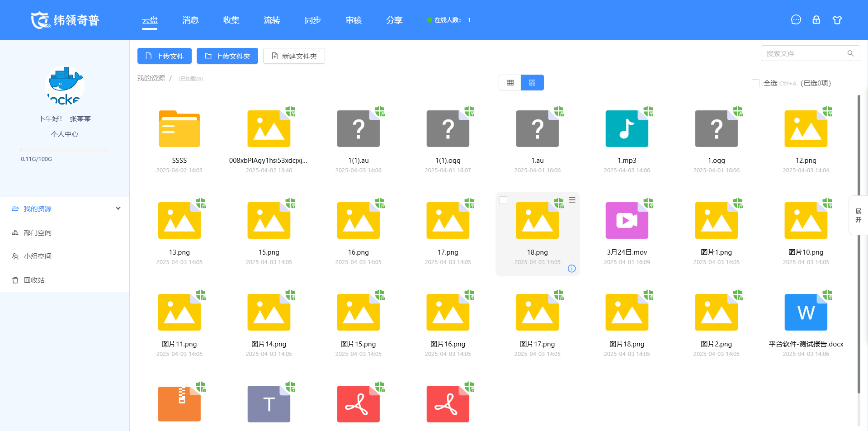Open the chat message icon in header
The image size is (868, 431).
coord(796,20)
